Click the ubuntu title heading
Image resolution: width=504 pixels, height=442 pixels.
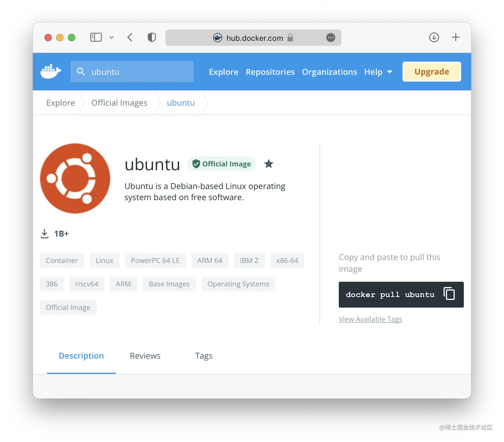[x=152, y=164]
